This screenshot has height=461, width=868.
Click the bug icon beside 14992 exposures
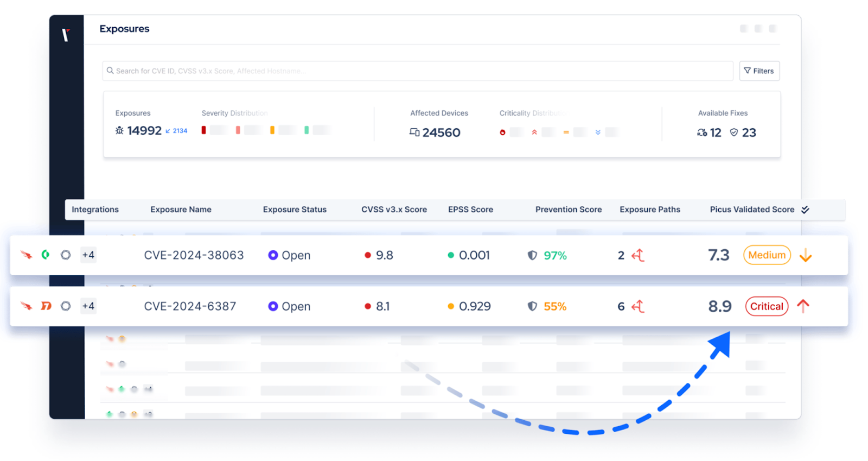pyautogui.click(x=119, y=131)
